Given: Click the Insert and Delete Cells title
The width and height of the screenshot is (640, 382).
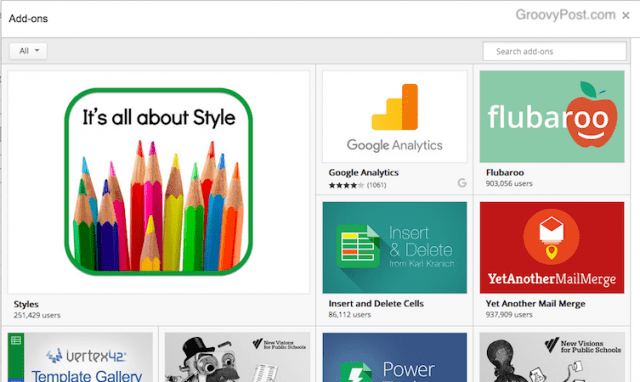Looking at the screenshot, I should pyautogui.click(x=376, y=304).
